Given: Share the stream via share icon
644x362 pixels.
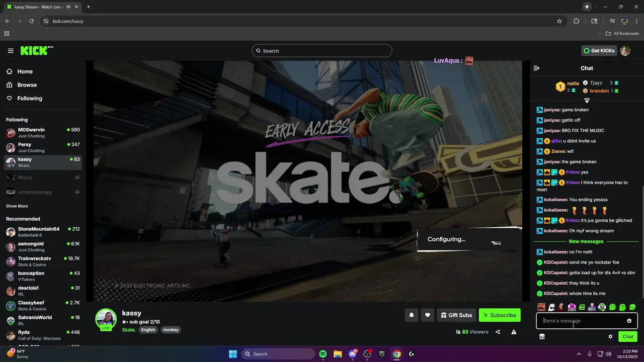Looking at the screenshot, I should (498, 332).
